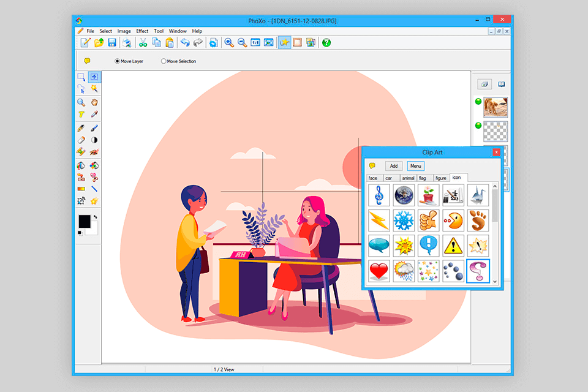Select the Move Layer radio button

pyautogui.click(x=116, y=61)
